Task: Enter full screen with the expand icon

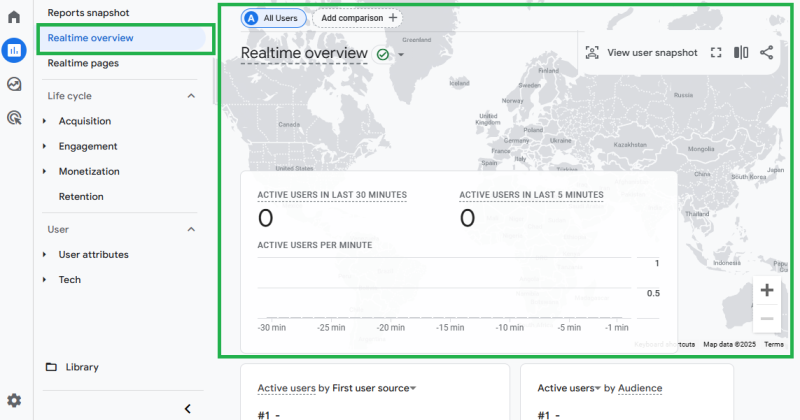Action: click(716, 53)
